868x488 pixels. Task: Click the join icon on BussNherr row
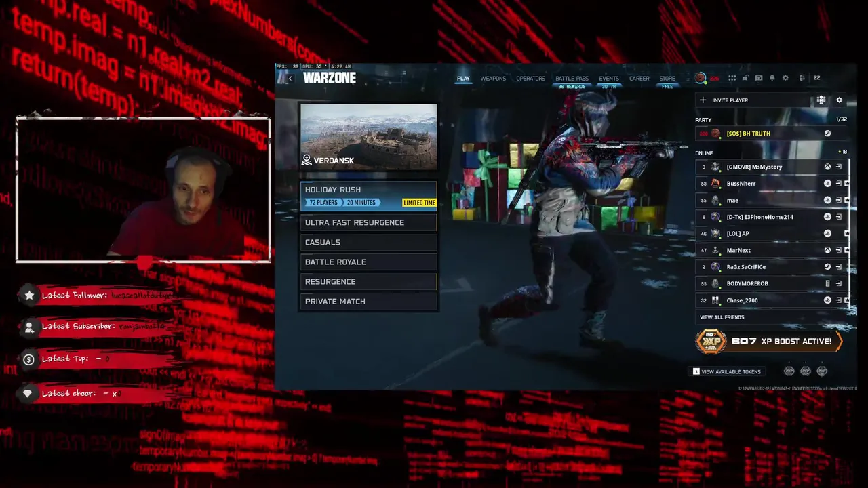839,184
